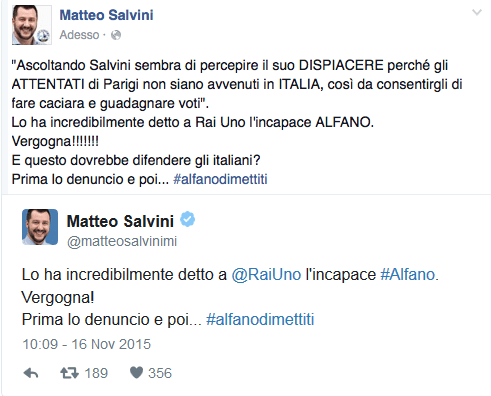Click Matteo Salvini name in tweet
491x396 pixels.
pos(120,221)
